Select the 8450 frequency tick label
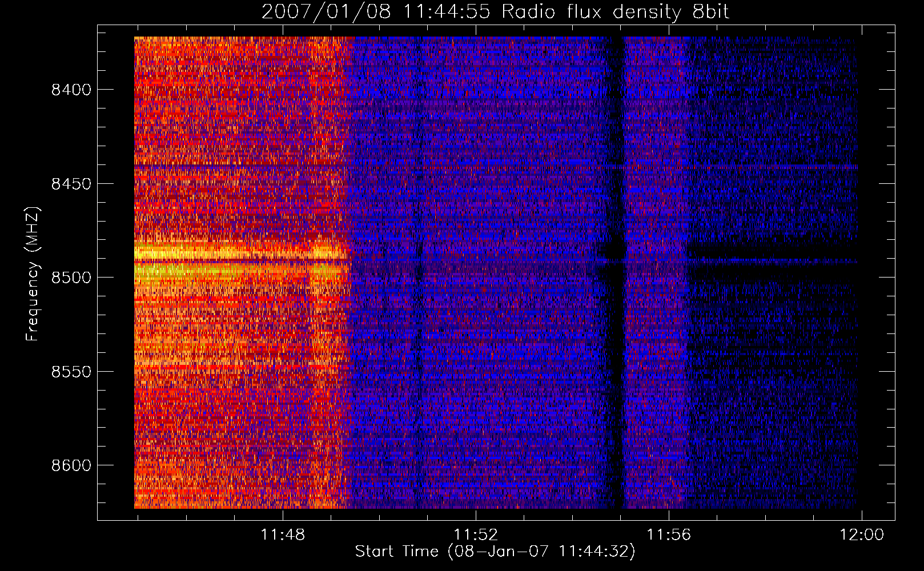The image size is (924, 571). coord(71,184)
